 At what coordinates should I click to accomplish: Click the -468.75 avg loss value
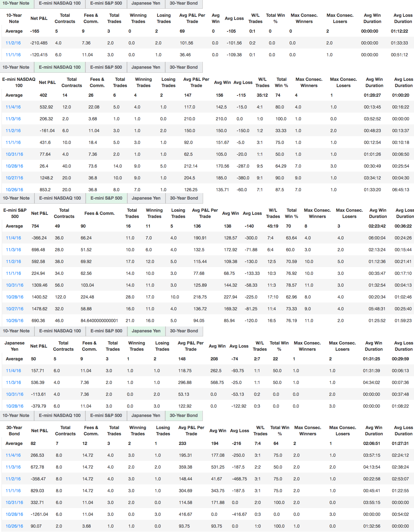tap(239, 479)
